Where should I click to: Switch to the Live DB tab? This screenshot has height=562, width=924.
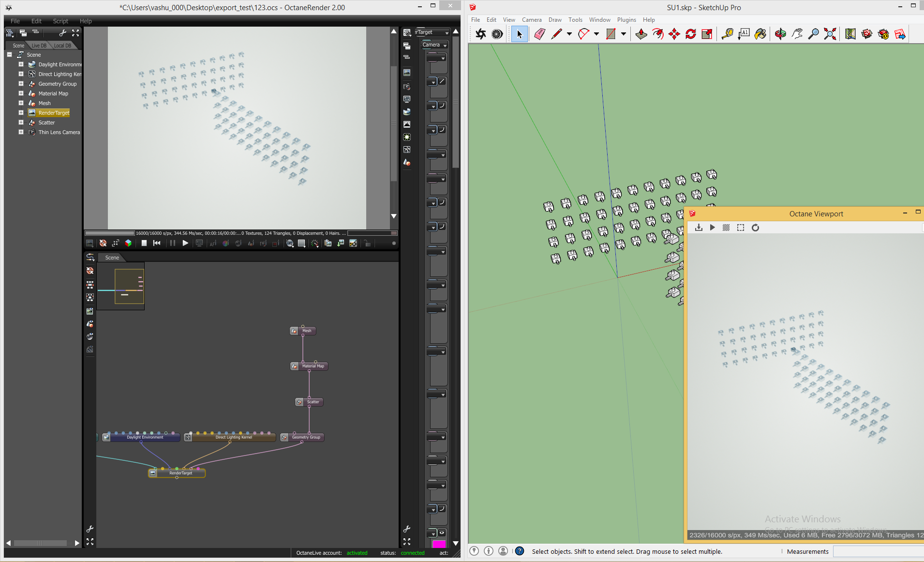[39, 46]
